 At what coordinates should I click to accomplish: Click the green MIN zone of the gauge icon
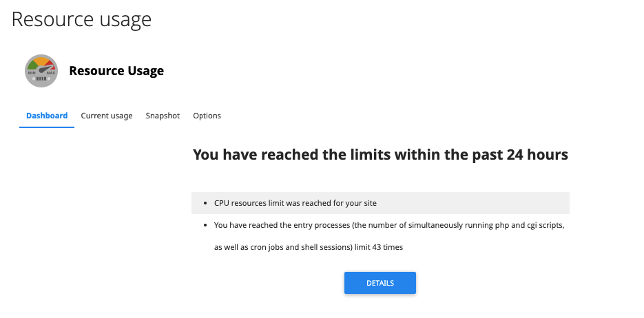(x=32, y=66)
